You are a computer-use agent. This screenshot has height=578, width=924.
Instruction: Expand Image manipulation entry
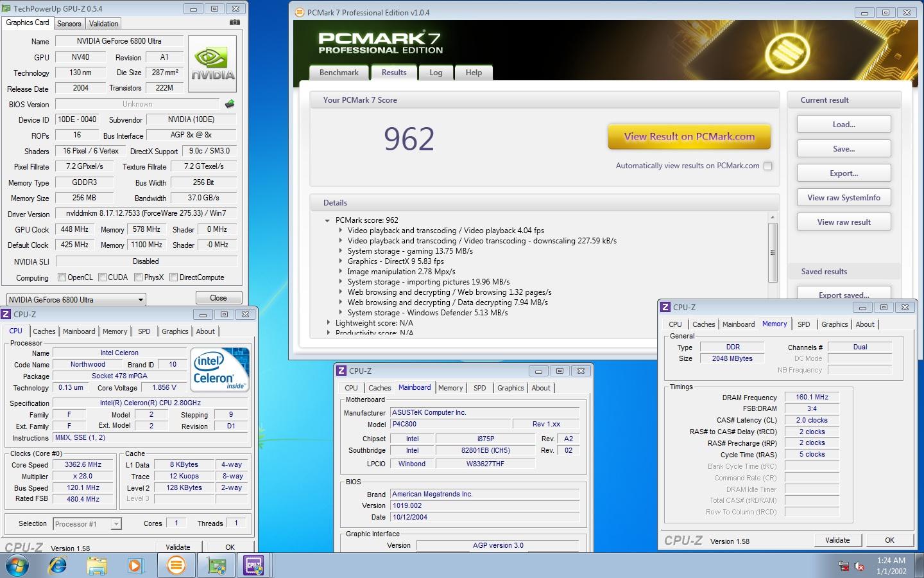[x=341, y=272]
